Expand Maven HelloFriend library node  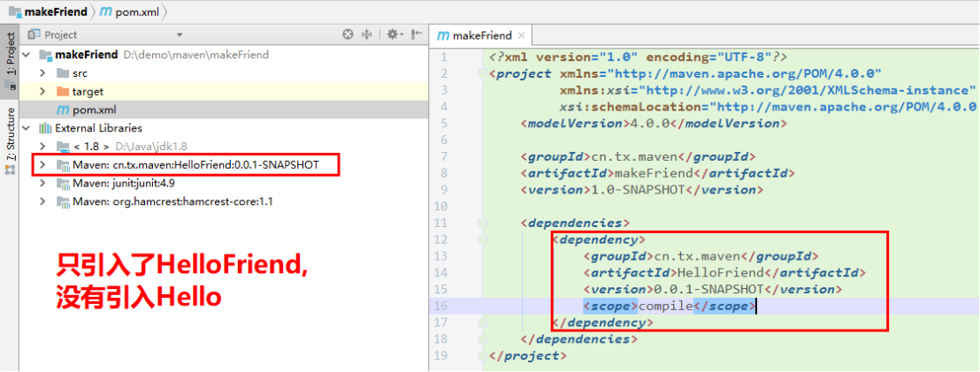pyautogui.click(x=42, y=165)
